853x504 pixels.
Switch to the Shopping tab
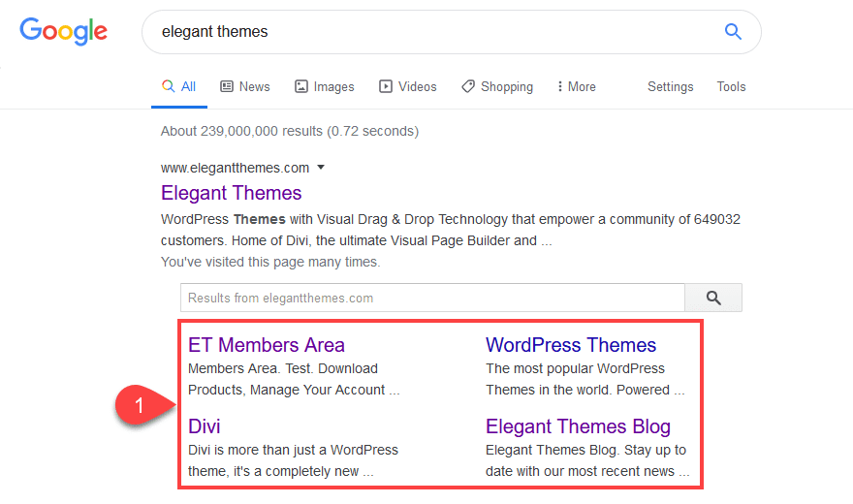click(x=497, y=86)
